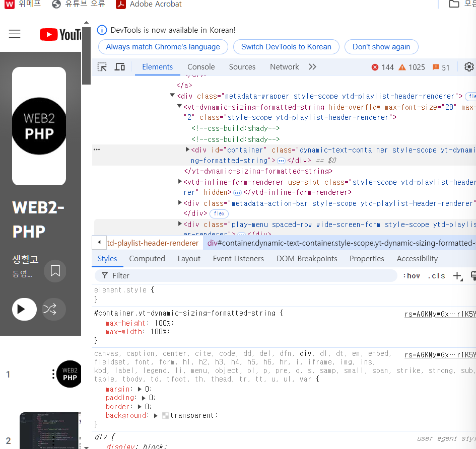
Task: Open transparent background color swatch
Action: click(x=165, y=416)
